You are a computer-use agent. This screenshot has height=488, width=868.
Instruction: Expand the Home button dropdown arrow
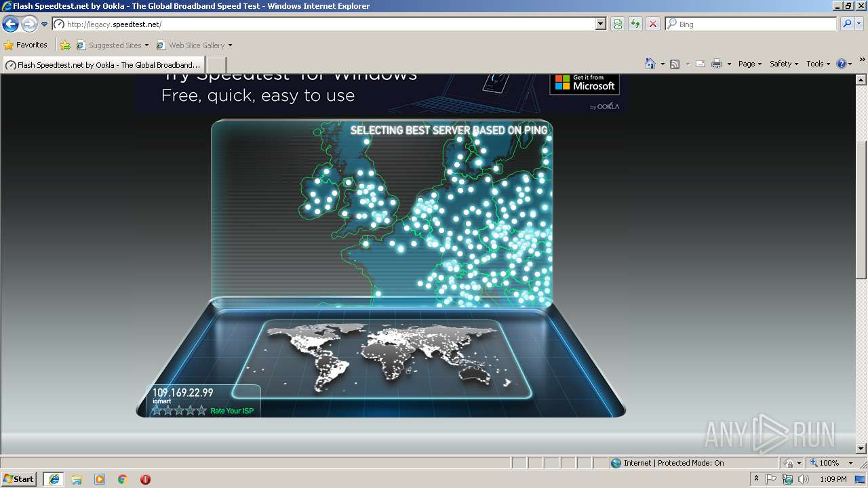661,64
